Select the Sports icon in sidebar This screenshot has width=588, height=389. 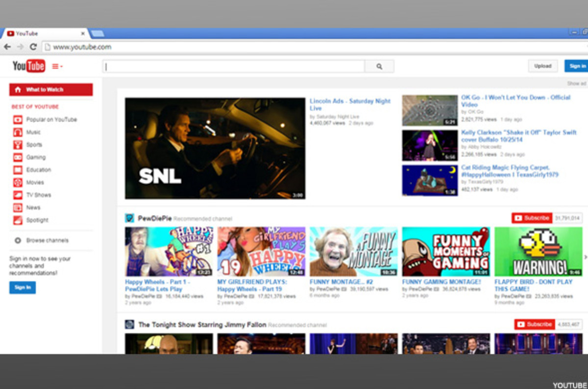pos(18,145)
